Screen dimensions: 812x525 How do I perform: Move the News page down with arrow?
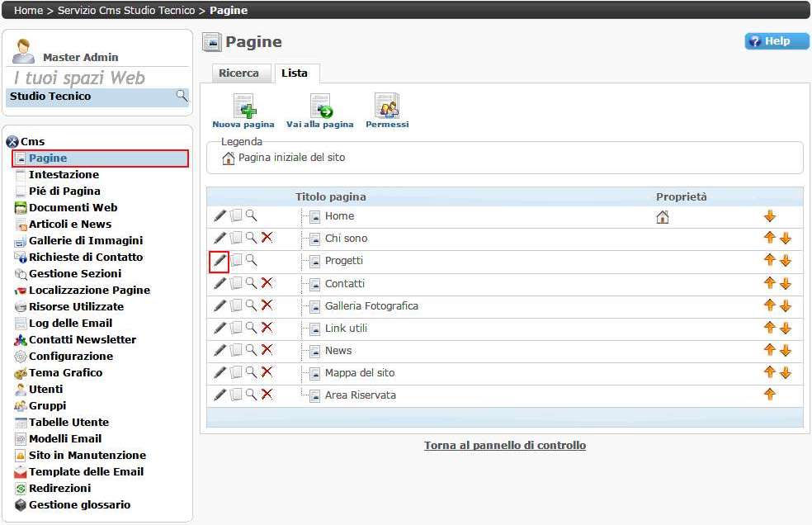[785, 350]
